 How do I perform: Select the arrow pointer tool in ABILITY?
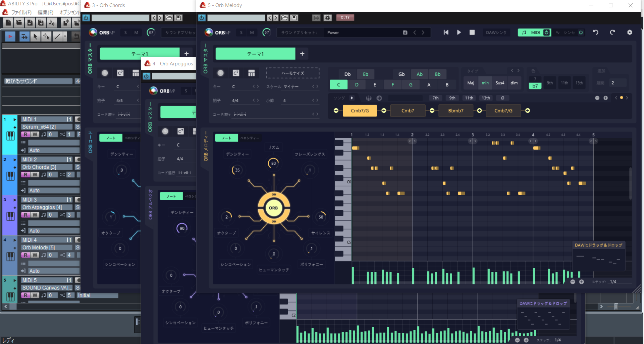pyautogui.click(x=35, y=36)
